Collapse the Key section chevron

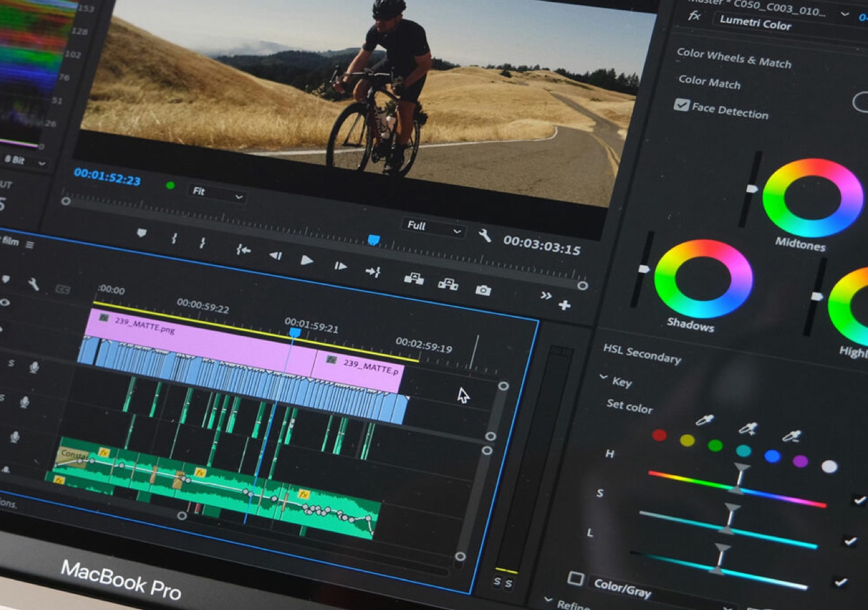tap(604, 376)
